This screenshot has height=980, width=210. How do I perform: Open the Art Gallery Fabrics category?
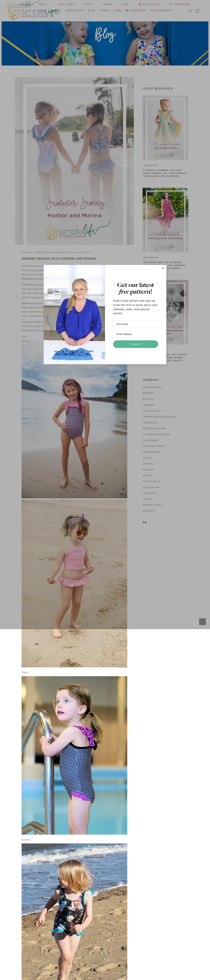tap(152, 387)
